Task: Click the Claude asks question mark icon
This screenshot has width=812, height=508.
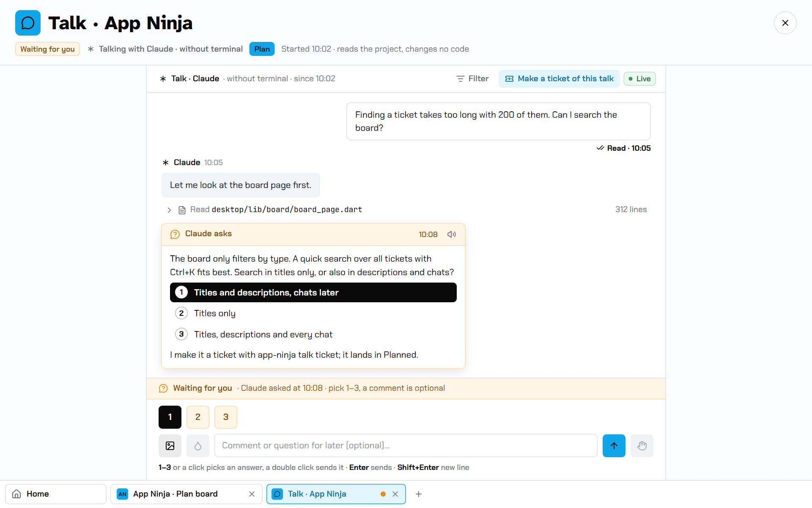Action: [x=175, y=234]
